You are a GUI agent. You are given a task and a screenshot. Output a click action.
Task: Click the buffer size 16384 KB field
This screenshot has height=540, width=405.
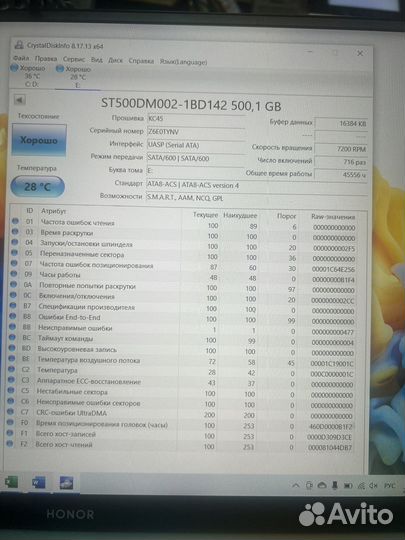(341, 123)
